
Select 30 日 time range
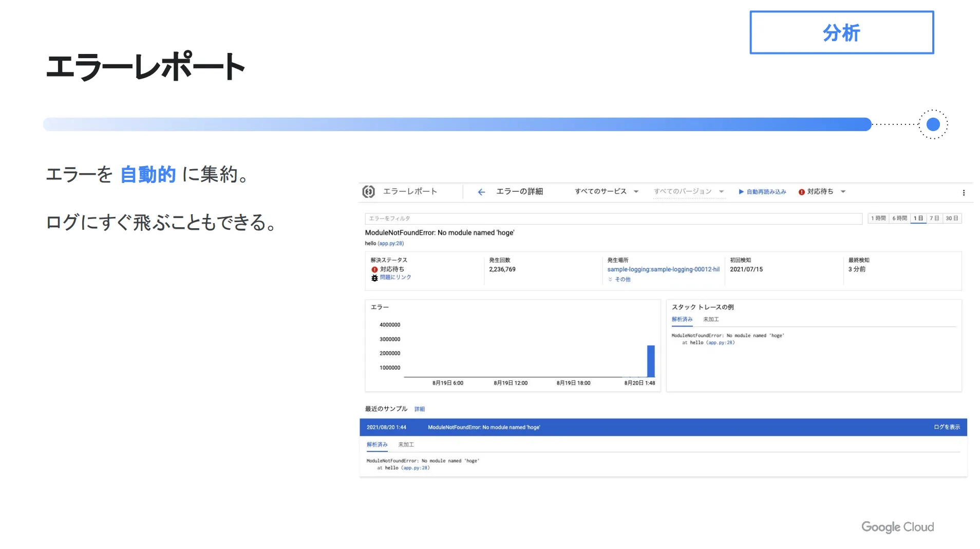tap(951, 218)
